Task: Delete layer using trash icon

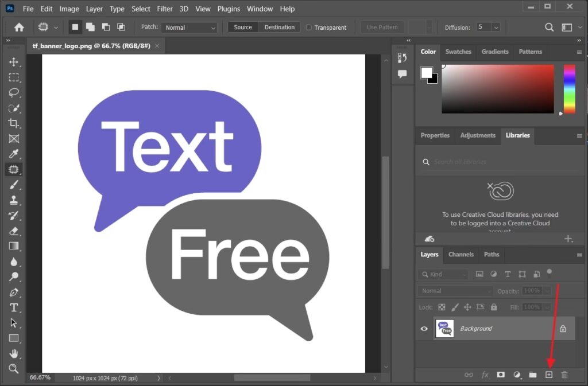Action: point(564,375)
